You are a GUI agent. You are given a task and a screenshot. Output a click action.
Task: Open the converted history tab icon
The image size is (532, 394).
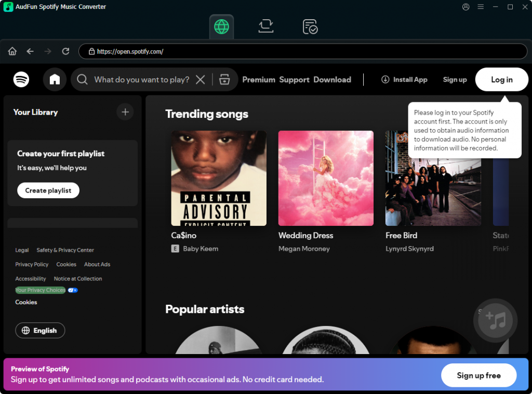pos(310,27)
